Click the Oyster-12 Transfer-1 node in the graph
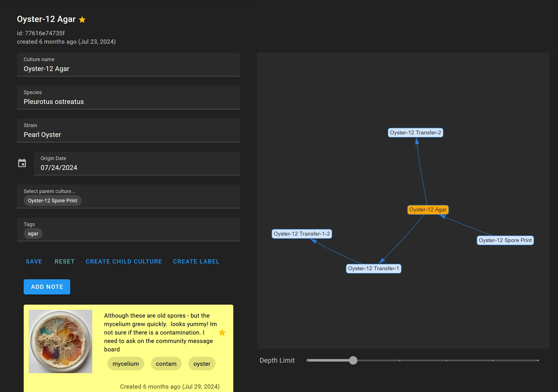The image size is (558, 392). 373,269
